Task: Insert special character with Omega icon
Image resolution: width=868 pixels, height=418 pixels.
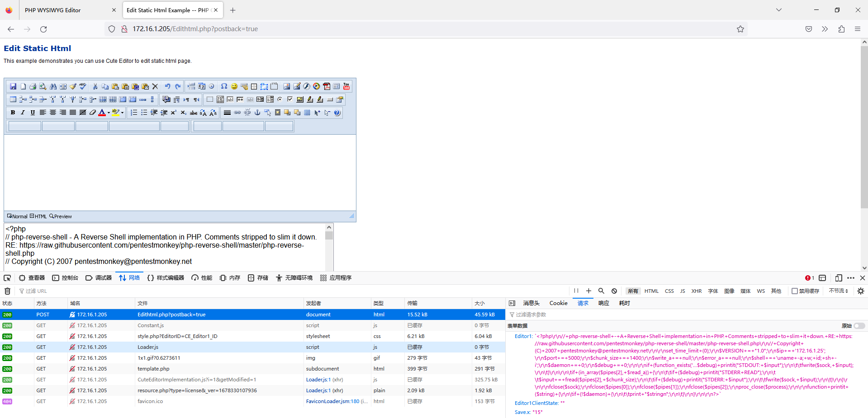Action: (x=224, y=86)
